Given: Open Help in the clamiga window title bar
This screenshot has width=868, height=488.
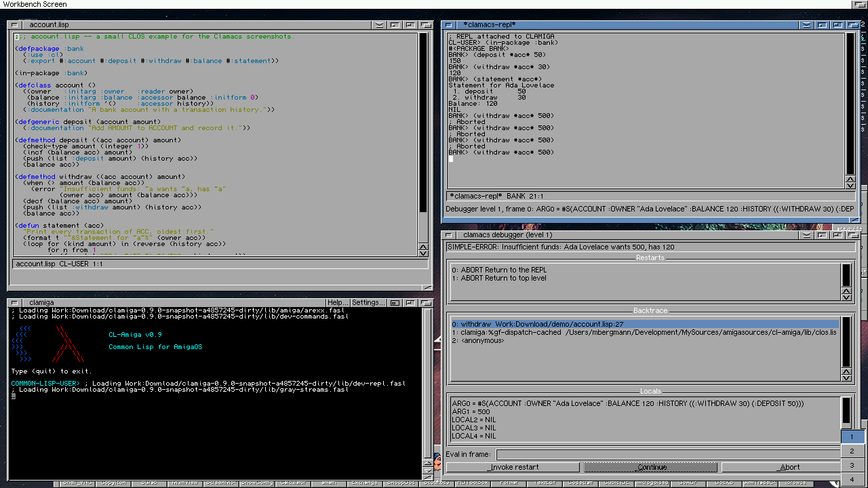Looking at the screenshot, I should point(338,302).
